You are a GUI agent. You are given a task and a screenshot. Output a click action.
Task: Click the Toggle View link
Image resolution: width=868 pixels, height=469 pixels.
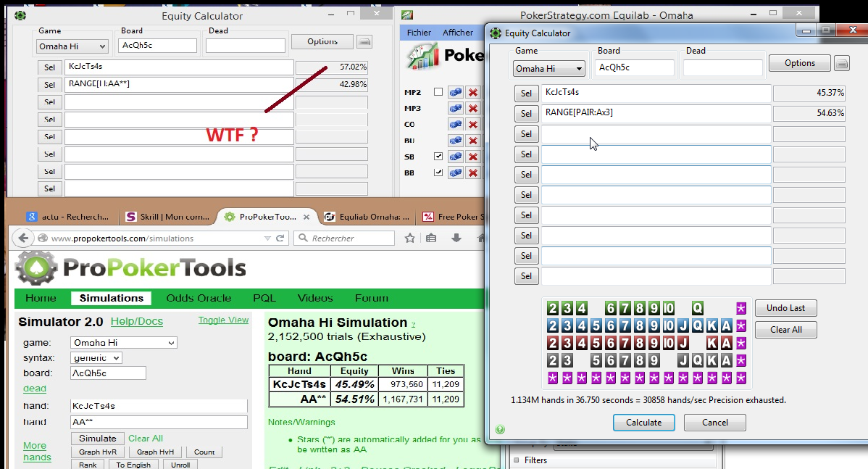[x=223, y=320]
